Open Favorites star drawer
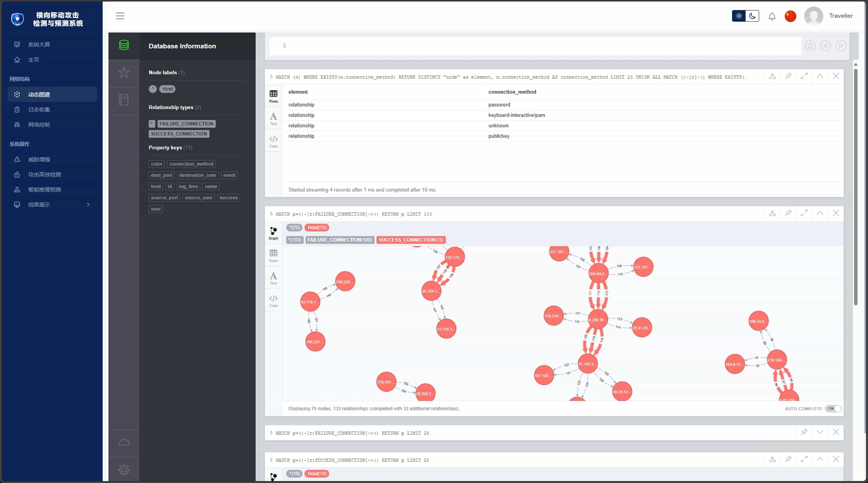The image size is (868, 483). [124, 73]
